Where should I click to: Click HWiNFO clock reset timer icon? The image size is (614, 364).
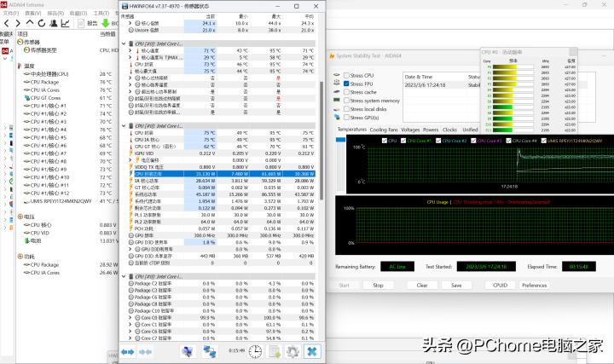(x=255, y=351)
